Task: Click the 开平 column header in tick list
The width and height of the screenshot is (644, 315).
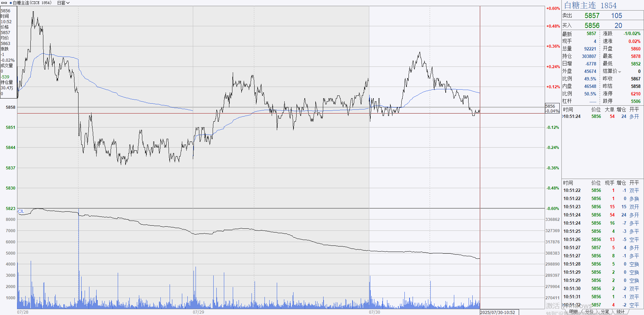Action: click(634, 183)
